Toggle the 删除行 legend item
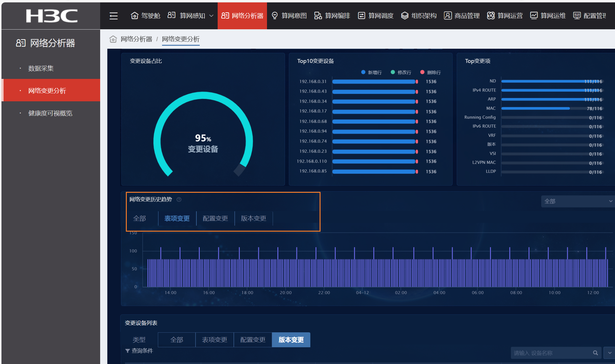615x364 pixels. click(x=431, y=72)
